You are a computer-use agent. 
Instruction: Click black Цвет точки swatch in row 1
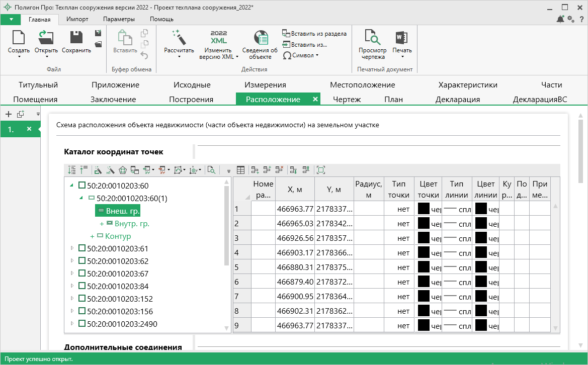coord(424,208)
